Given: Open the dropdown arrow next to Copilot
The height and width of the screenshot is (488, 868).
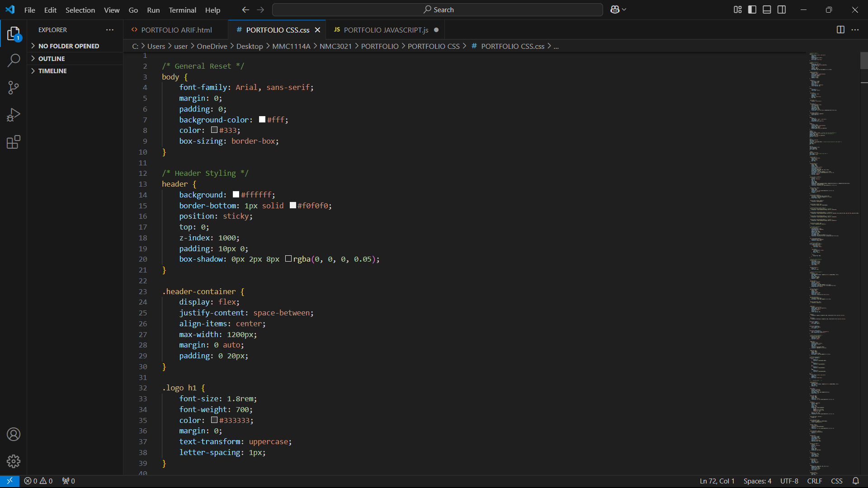Looking at the screenshot, I should point(624,9).
